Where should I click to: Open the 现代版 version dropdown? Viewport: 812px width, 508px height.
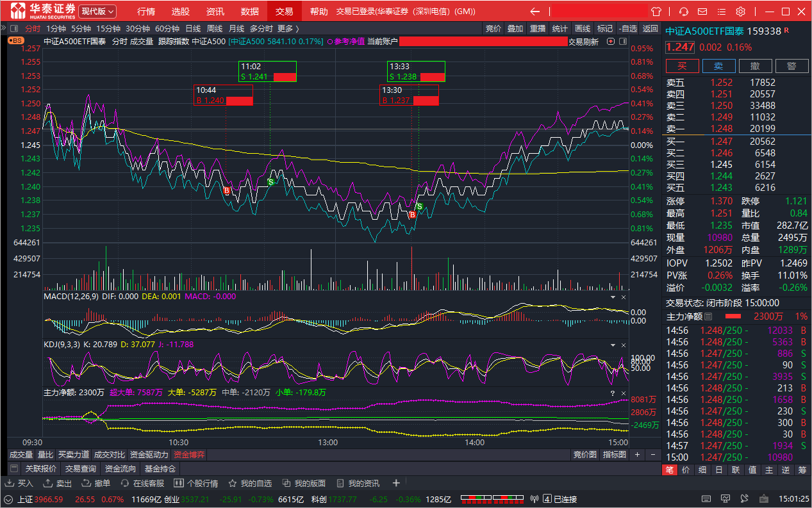coord(97,12)
